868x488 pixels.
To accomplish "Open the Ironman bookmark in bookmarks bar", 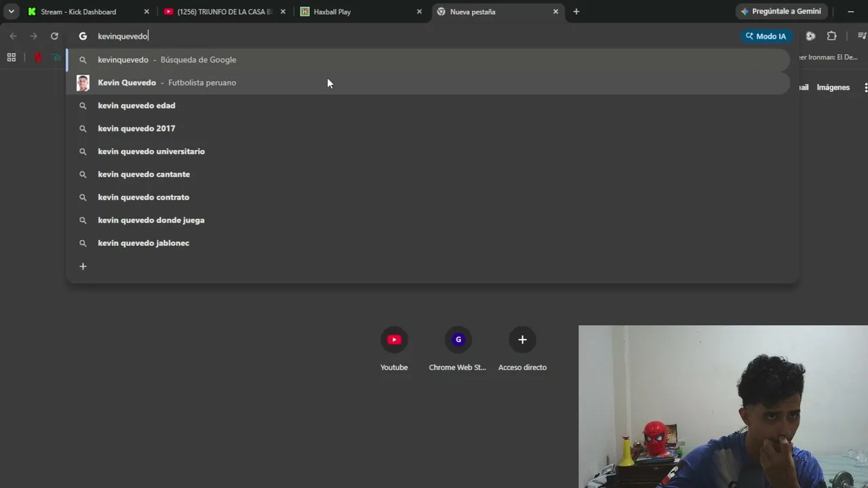I will click(x=828, y=58).
